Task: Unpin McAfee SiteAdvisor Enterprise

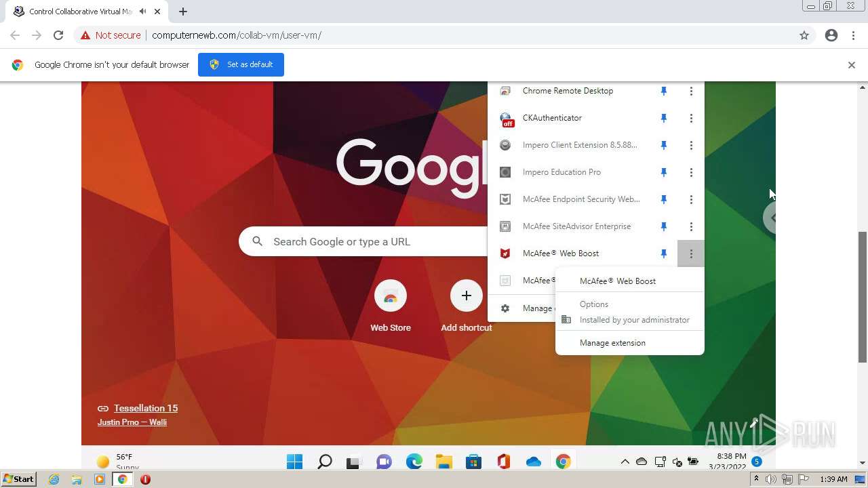Action: [664, 226]
